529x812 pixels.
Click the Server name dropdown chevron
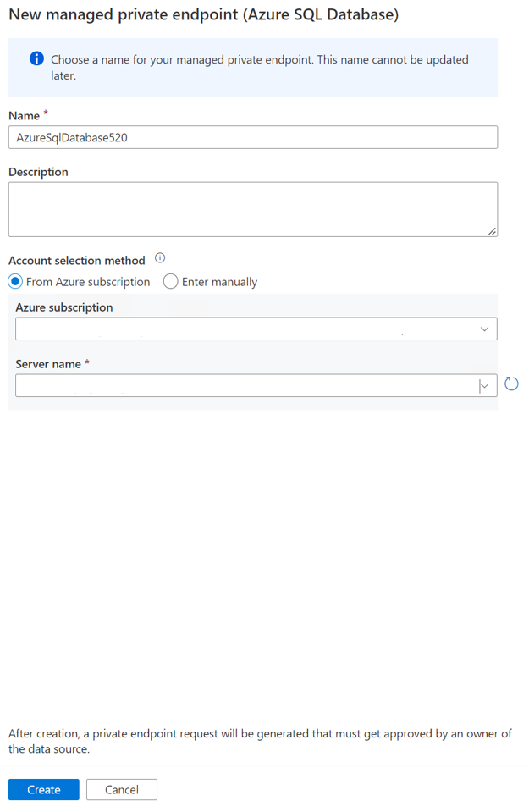pos(484,385)
